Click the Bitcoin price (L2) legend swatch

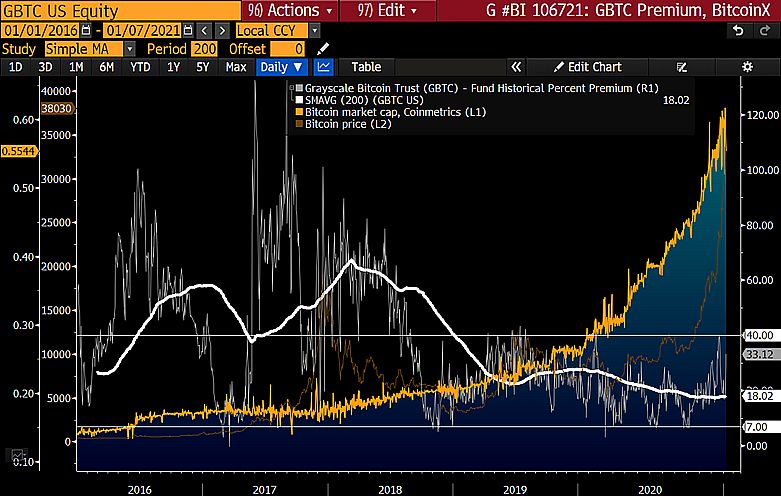[299, 124]
